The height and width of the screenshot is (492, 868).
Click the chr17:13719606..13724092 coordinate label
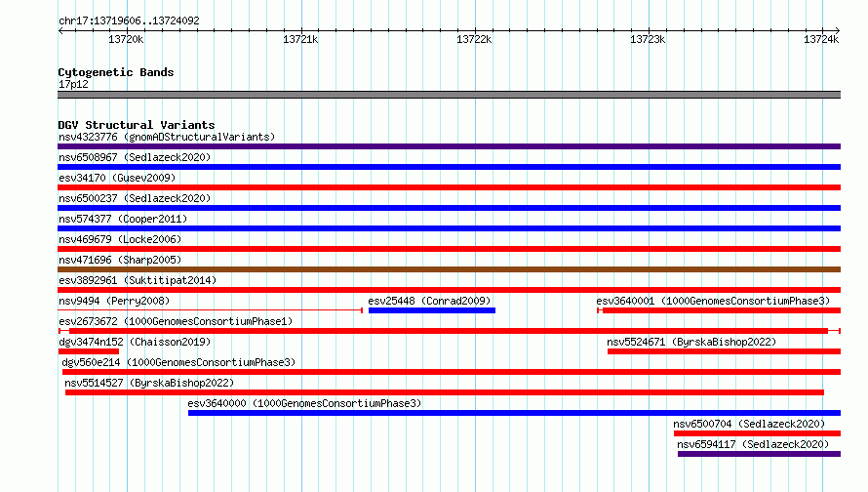tap(129, 21)
